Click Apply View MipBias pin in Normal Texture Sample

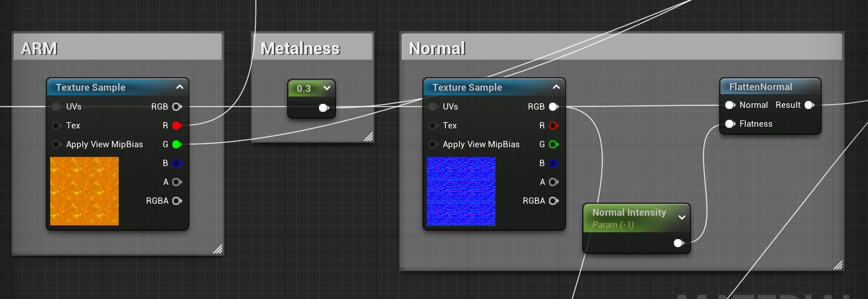click(433, 144)
